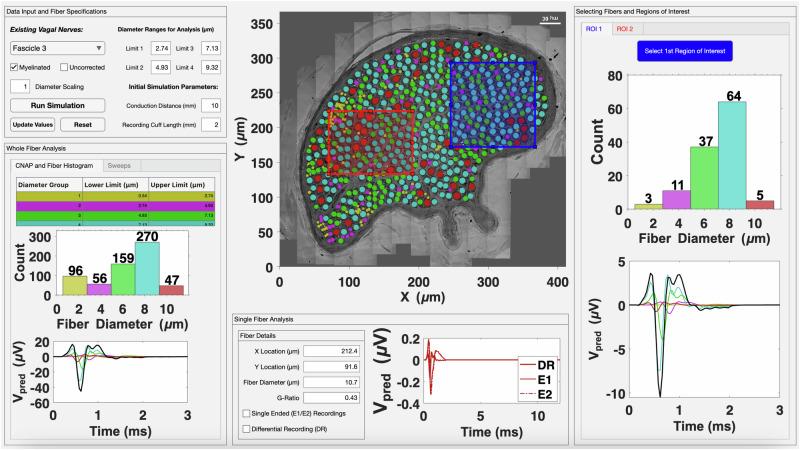The image size is (800, 450).
Task: Toggle the Myelinated checkbox
Action: [x=14, y=67]
